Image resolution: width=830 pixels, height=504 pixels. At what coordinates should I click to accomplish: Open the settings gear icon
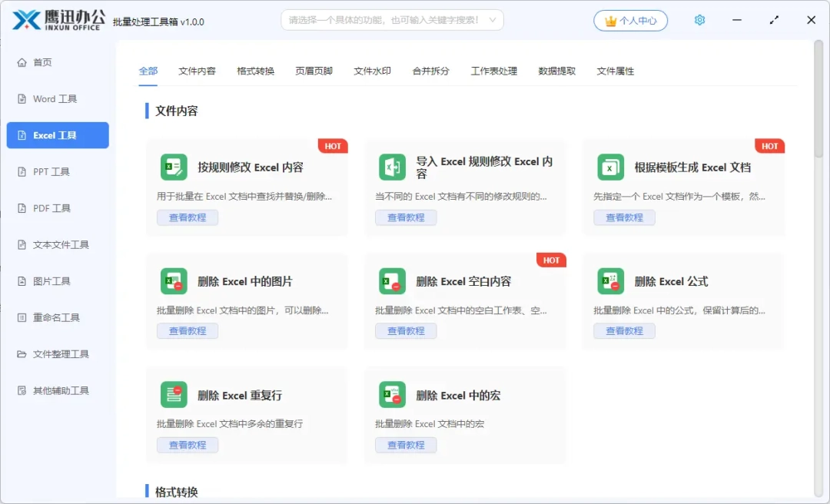(699, 20)
